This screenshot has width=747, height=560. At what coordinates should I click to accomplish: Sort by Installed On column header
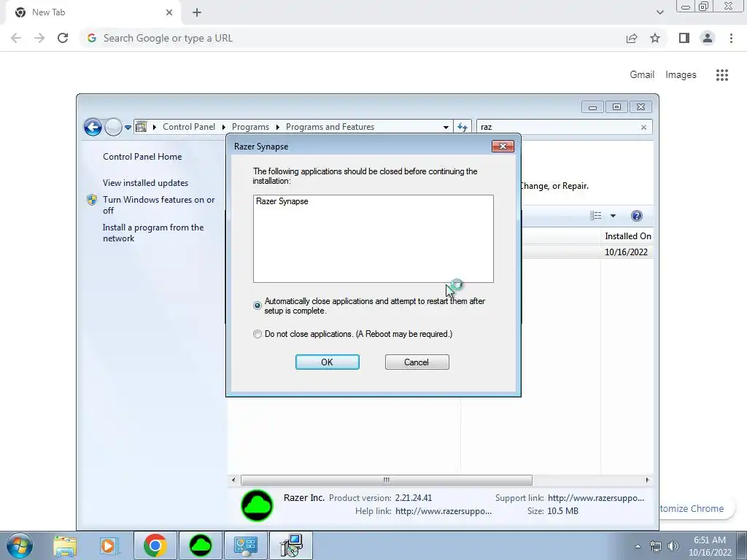pos(627,236)
